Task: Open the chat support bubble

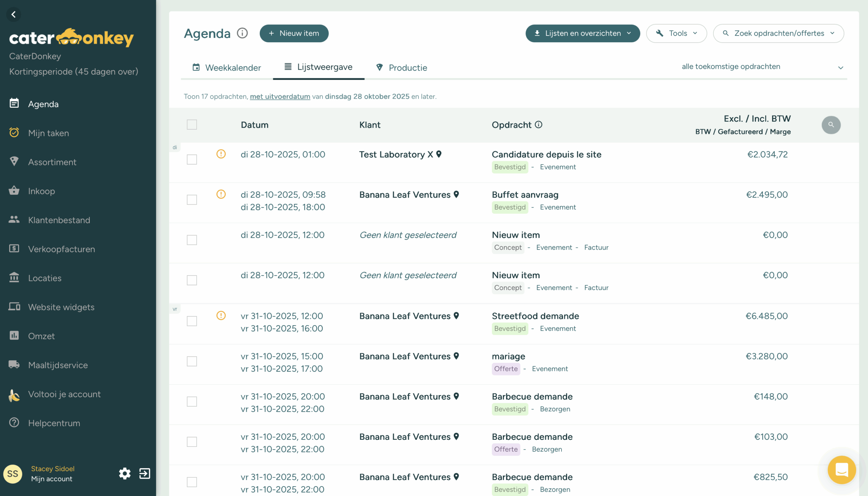Action: pos(842,470)
